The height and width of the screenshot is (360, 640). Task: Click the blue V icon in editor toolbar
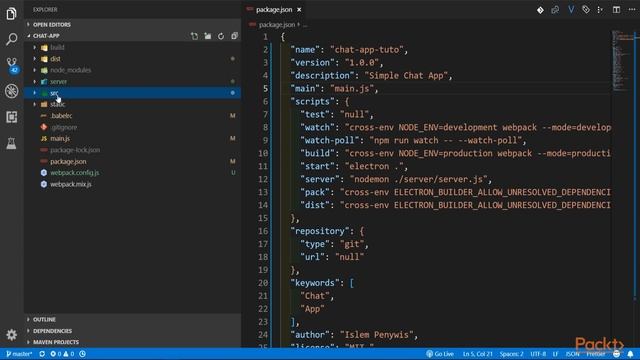point(571,10)
